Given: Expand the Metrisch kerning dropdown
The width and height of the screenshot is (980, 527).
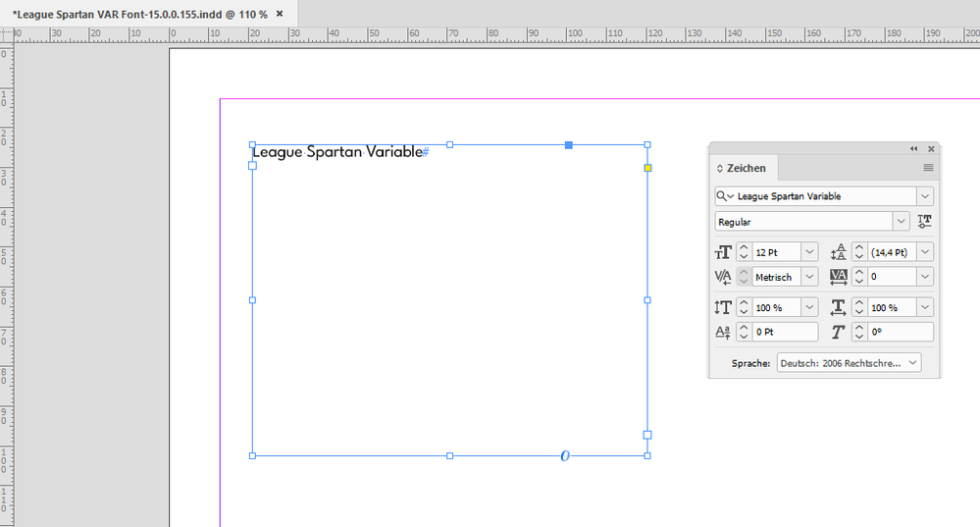Looking at the screenshot, I should pyautogui.click(x=809, y=277).
